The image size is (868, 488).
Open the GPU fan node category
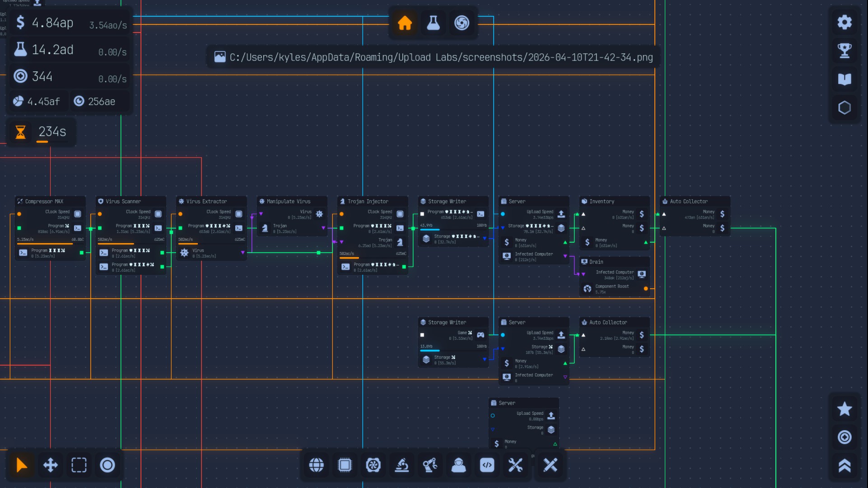(x=373, y=465)
